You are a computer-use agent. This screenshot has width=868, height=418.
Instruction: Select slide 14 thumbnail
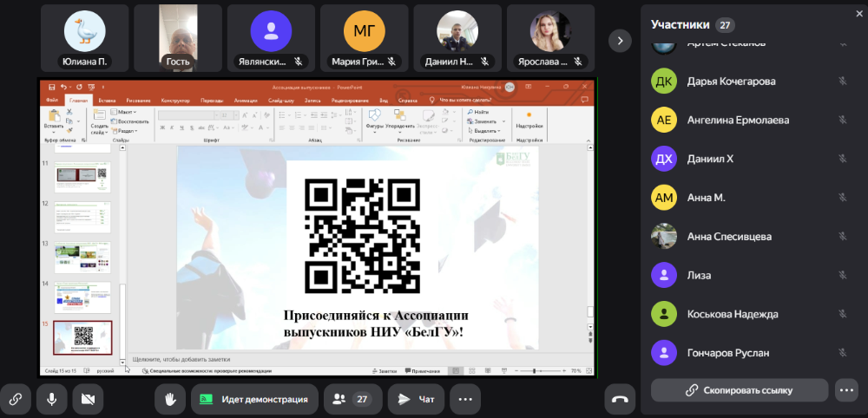[x=82, y=297]
